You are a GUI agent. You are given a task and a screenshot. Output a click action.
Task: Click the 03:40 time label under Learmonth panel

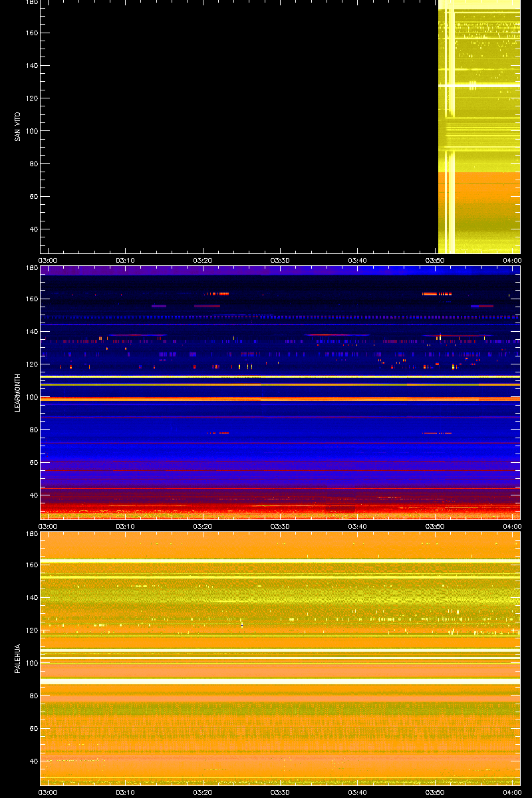358,527
